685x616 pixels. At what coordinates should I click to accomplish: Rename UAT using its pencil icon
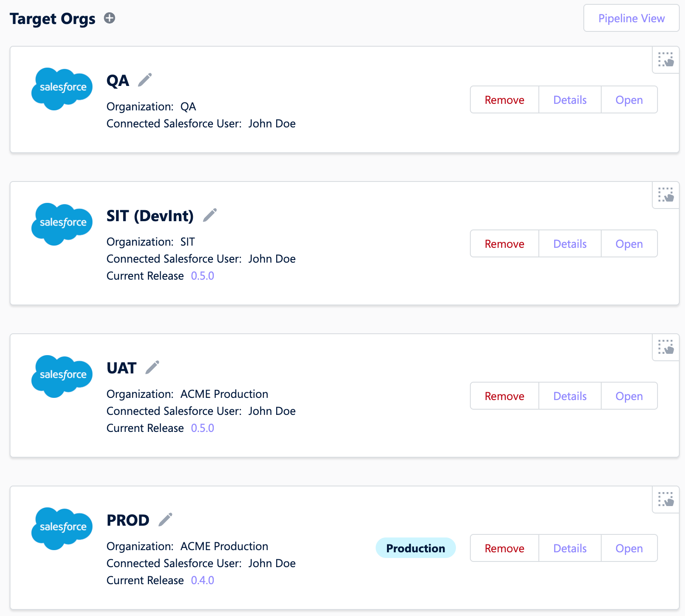tap(152, 368)
